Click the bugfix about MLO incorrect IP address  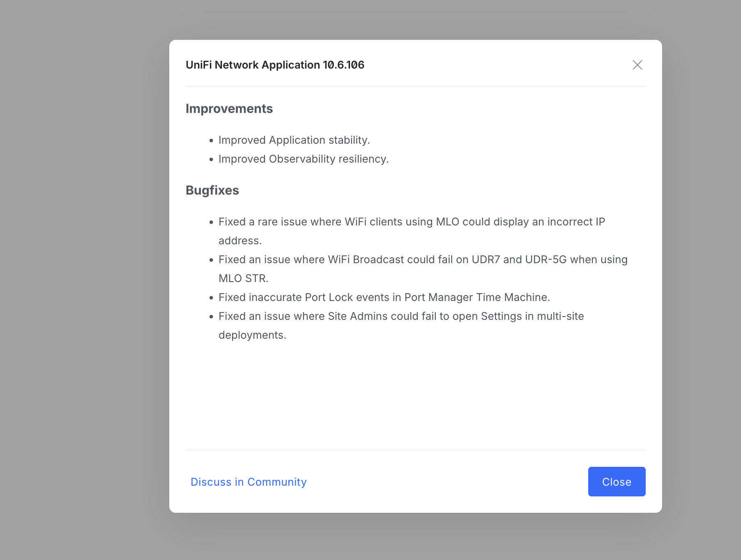412,231
